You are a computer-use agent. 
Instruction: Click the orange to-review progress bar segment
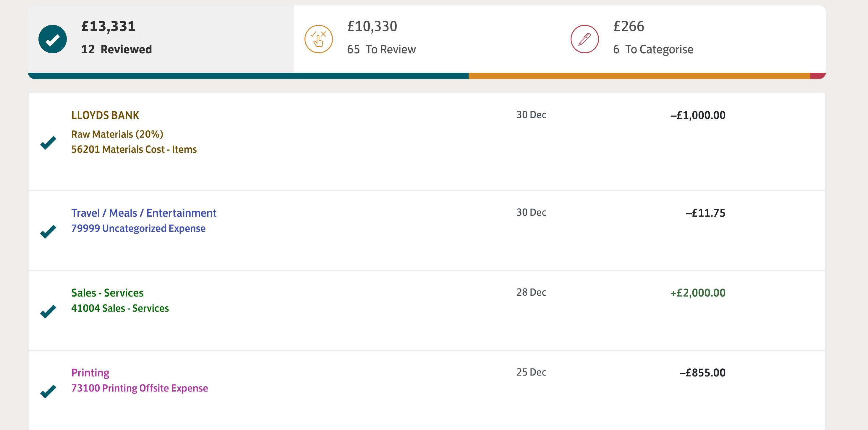click(639, 76)
